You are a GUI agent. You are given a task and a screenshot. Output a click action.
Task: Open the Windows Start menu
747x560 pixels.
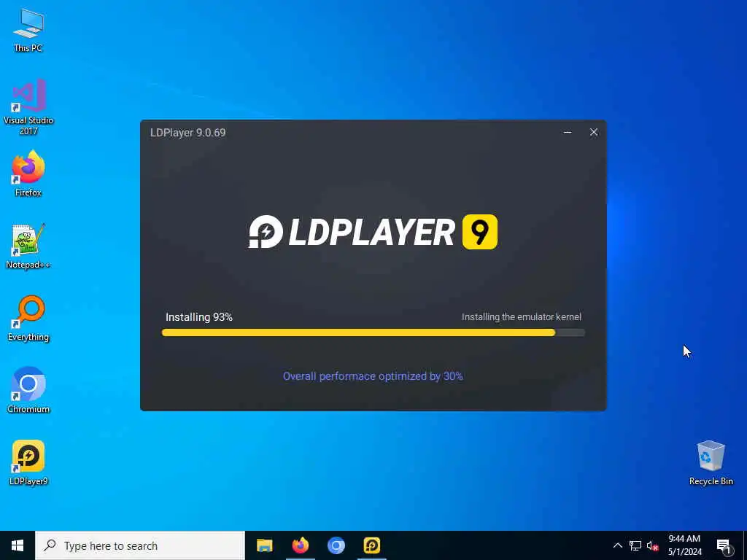(18, 545)
